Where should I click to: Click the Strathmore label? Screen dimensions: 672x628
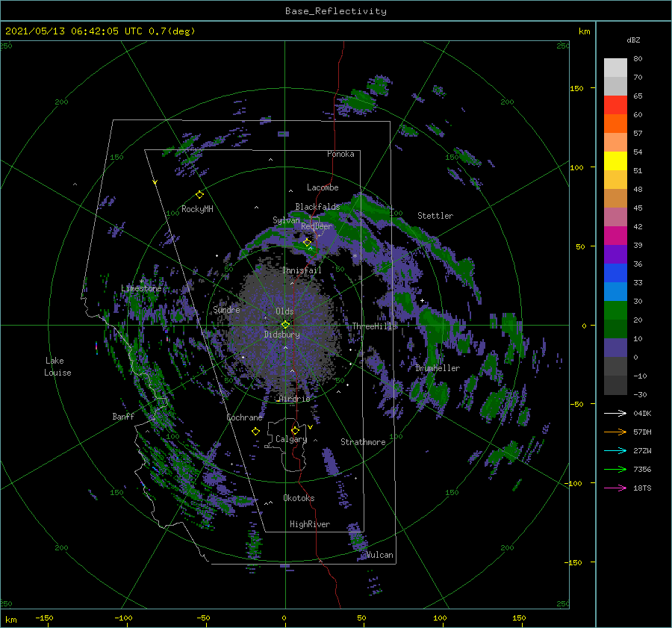pos(363,442)
